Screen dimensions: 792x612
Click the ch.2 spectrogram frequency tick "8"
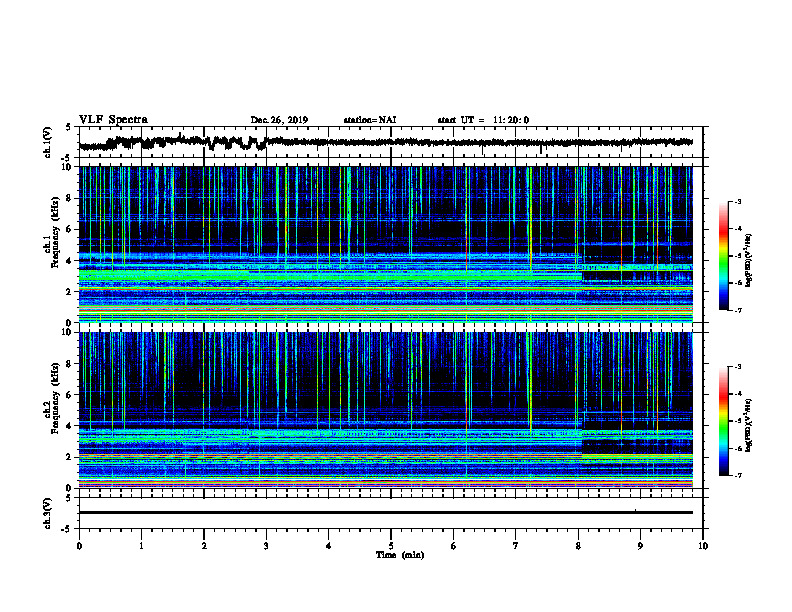[70, 364]
